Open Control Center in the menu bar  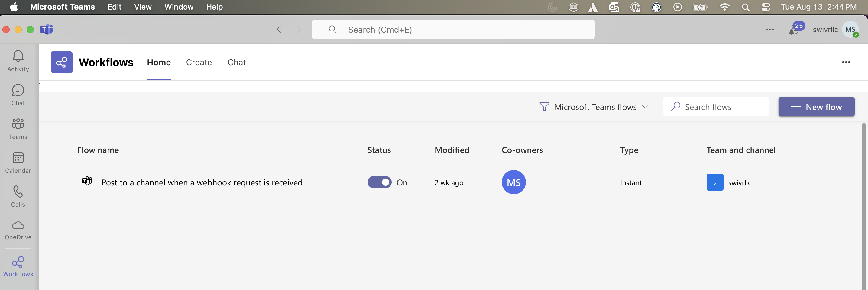pyautogui.click(x=766, y=7)
